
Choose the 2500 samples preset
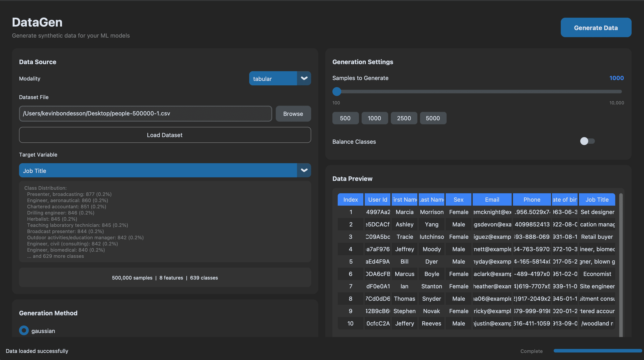click(404, 118)
